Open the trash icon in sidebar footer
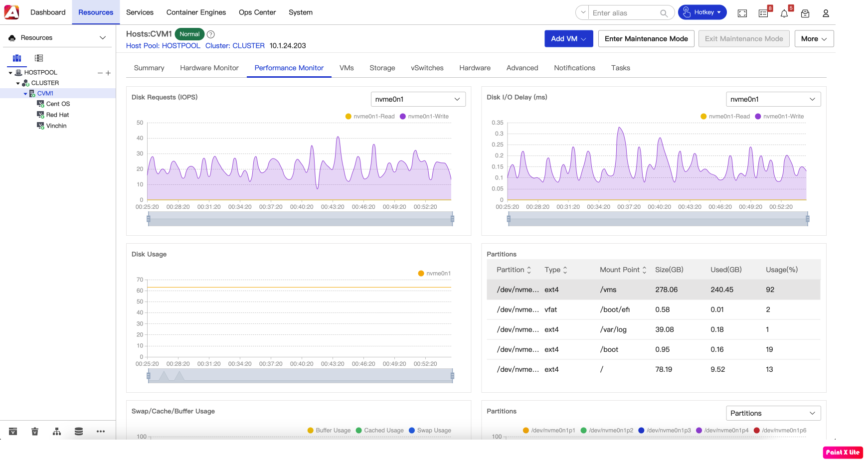 tap(35, 432)
